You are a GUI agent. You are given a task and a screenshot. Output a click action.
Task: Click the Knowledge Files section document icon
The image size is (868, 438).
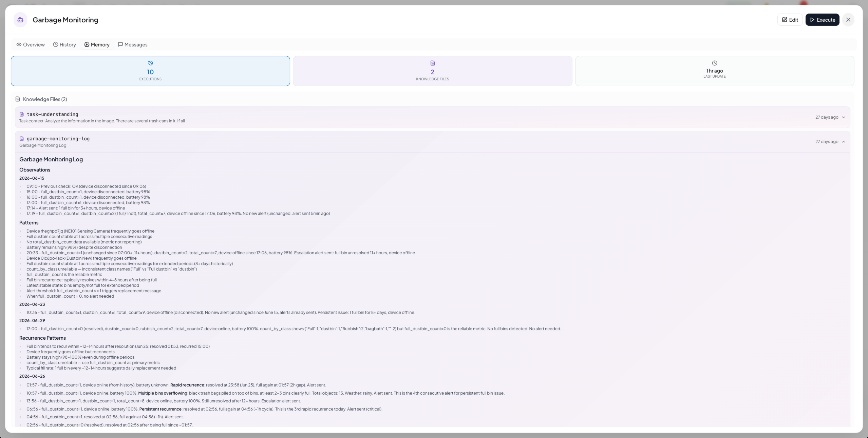tap(18, 99)
